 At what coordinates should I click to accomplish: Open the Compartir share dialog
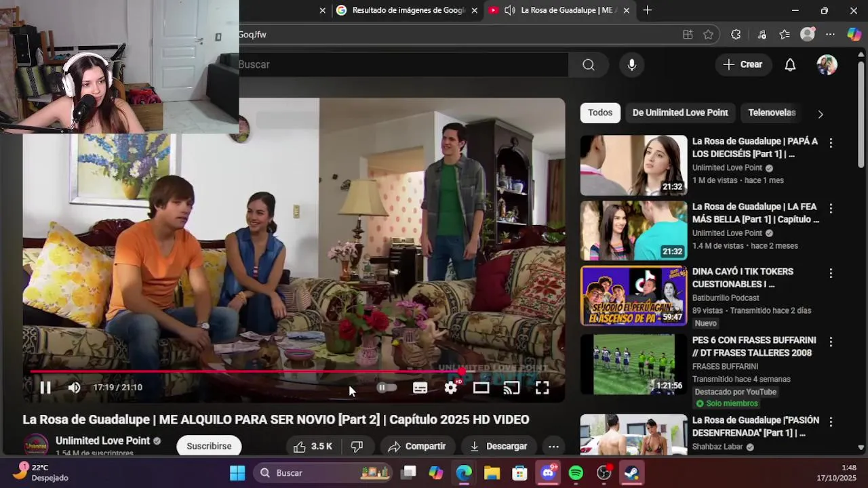point(417,446)
